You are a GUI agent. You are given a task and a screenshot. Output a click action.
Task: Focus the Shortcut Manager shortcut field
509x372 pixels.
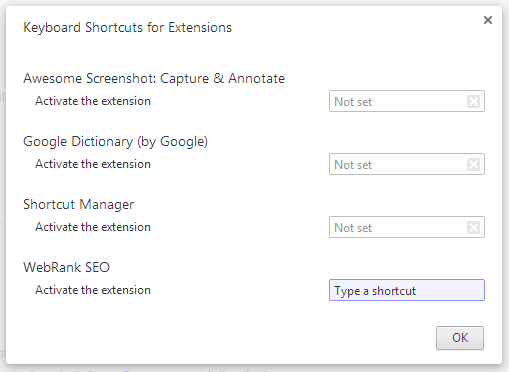(x=407, y=227)
